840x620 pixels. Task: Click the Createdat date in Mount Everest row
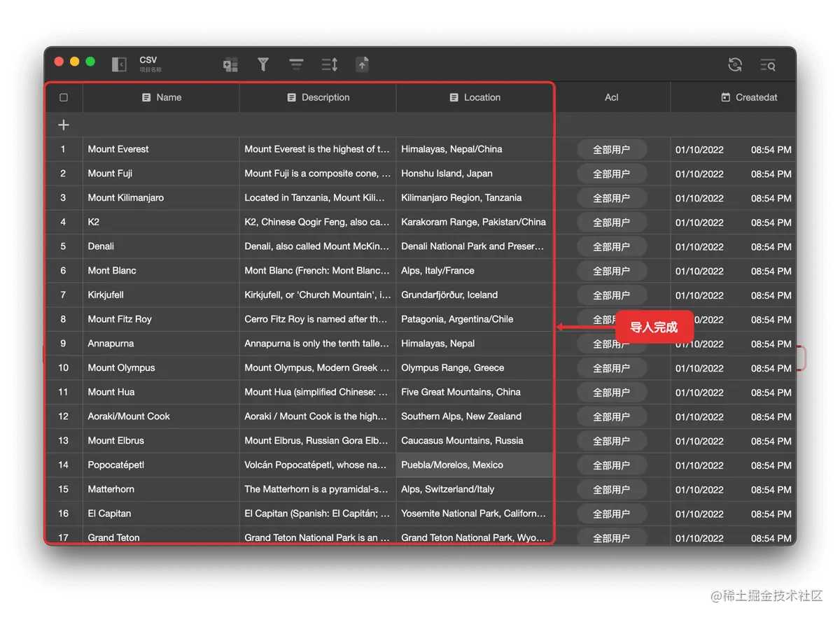point(699,150)
